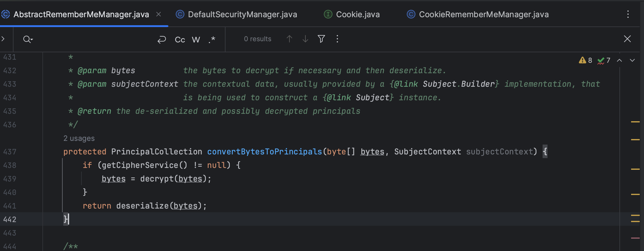The height and width of the screenshot is (251, 644).
Task: Open the 2 usages inlay hint
Action: tap(79, 138)
